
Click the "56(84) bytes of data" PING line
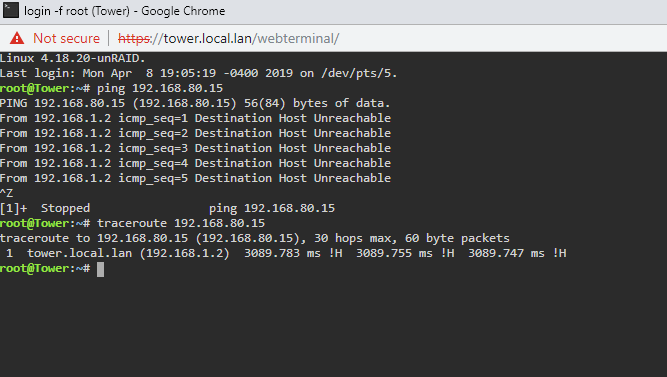(x=195, y=103)
